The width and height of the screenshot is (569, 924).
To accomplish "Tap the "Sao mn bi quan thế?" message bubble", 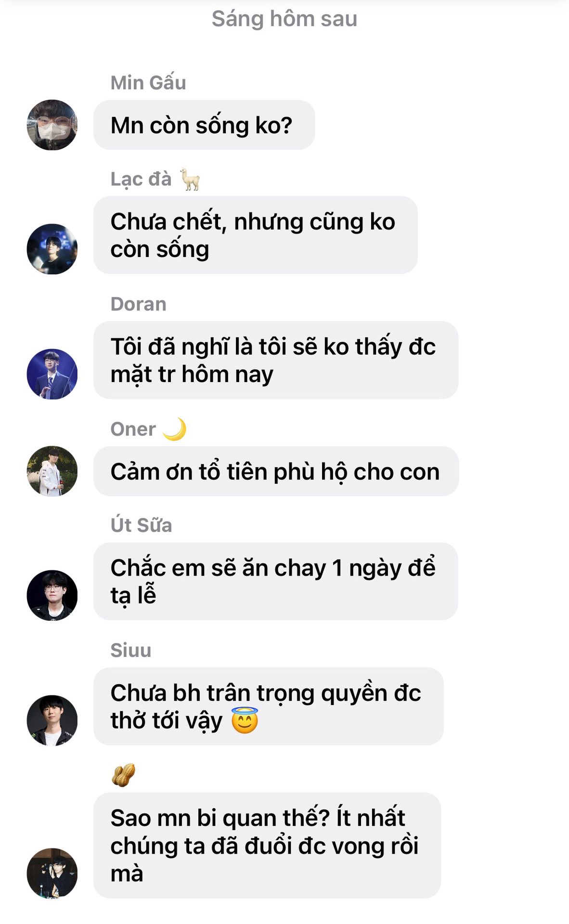I will point(267,845).
